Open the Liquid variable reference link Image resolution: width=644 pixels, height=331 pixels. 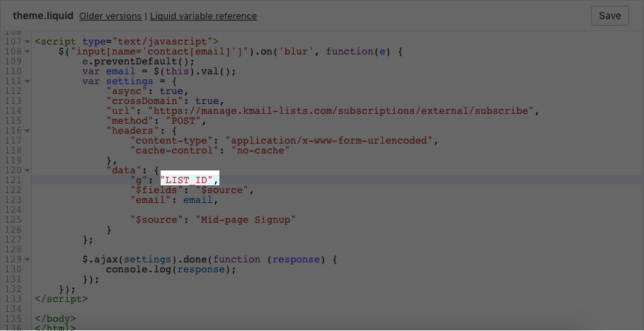(203, 16)
